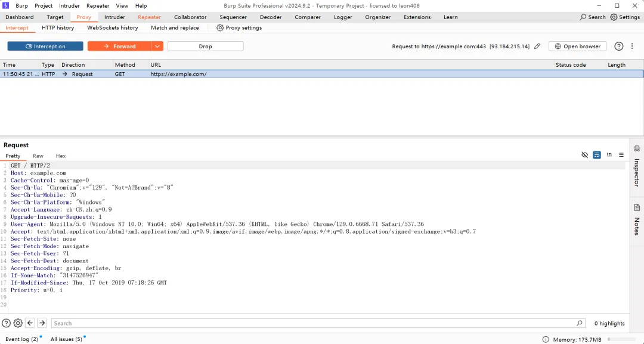Open the editor hamburger options menu
The height and width of the screenshot is (344, 644).
tap(621, 155)
